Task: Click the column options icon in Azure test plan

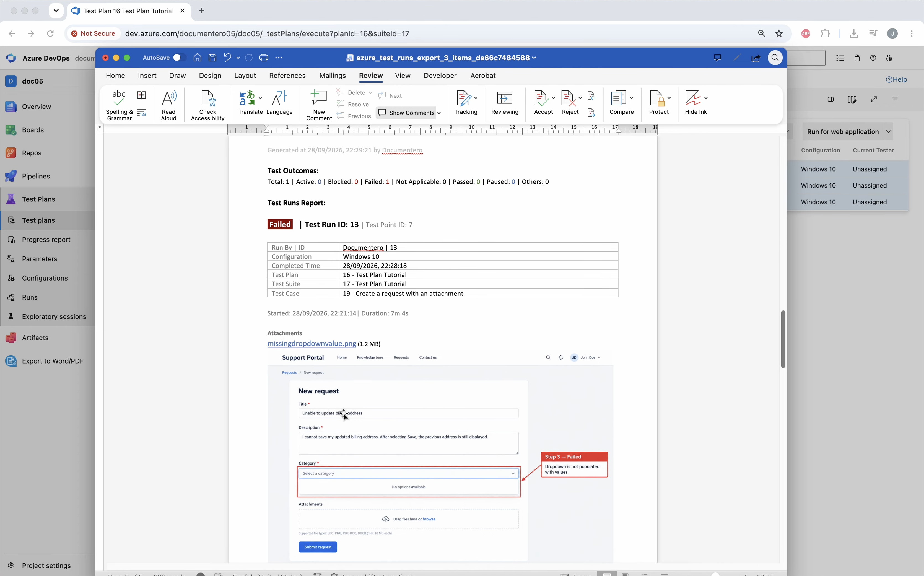Action: [x=852, y=99]
